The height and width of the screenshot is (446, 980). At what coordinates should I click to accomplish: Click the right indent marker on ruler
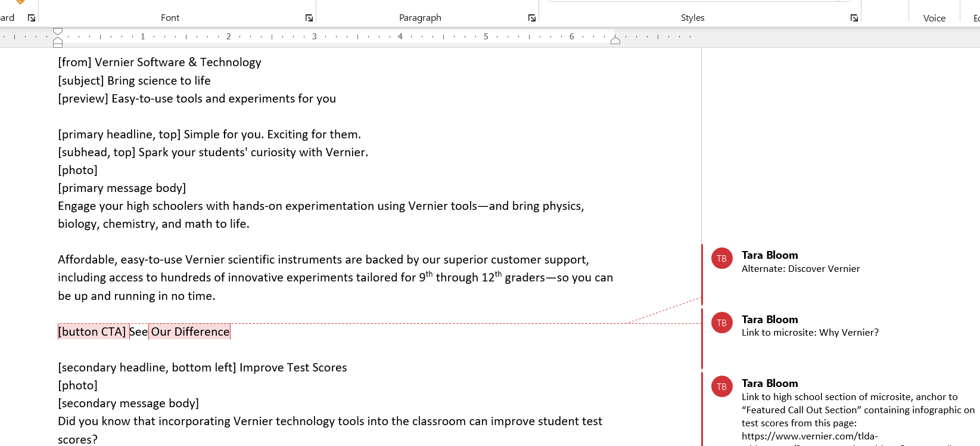point(615,41)
